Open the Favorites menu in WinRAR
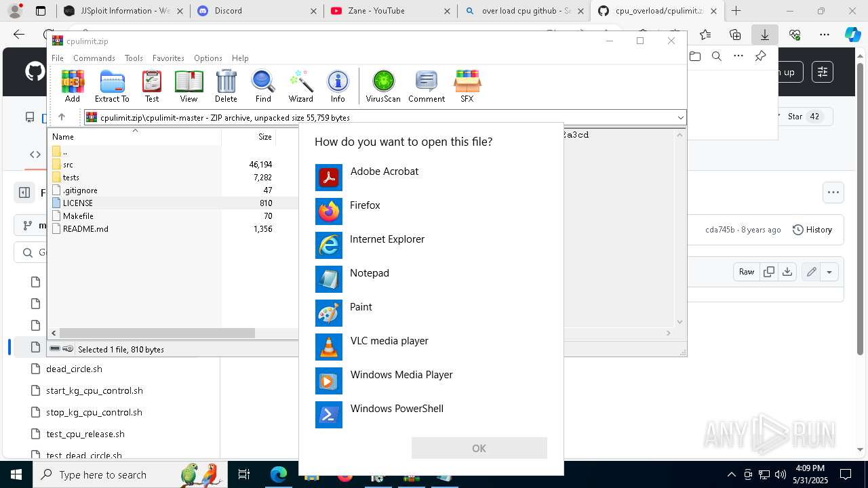 point(168,58)
